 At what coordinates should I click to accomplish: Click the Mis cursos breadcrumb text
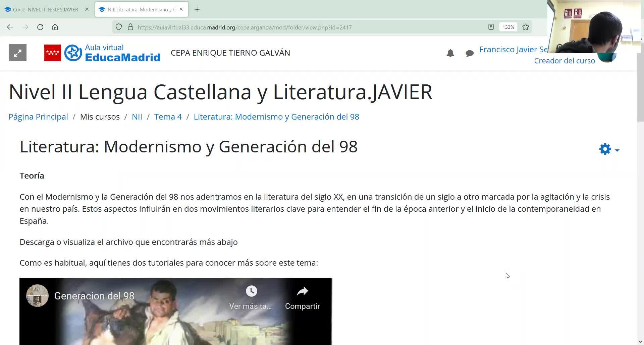(x=100, y=117)
